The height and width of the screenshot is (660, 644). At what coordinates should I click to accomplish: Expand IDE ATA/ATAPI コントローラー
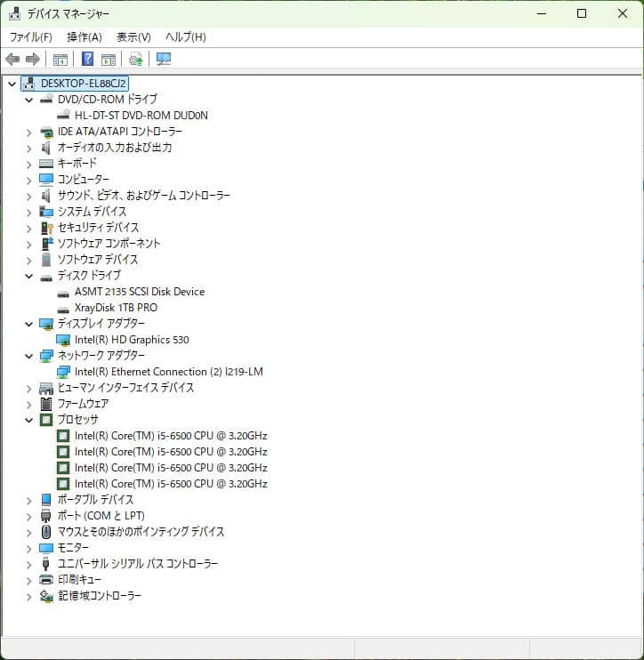point(28,133)
